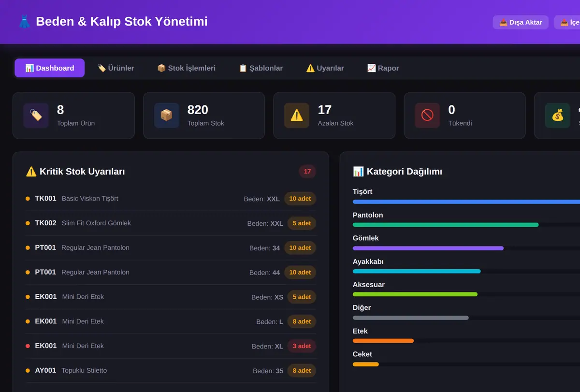Select EK001 Mini Deri Etek Beden L row
Image resolution: width=580 pixels, height=392 pixels.
click(171, 321)
